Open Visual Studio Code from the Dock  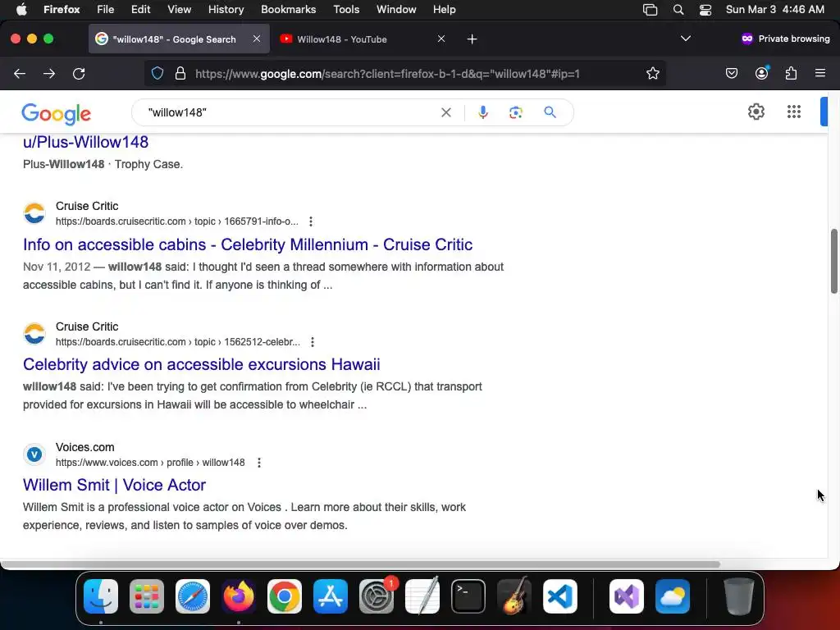point(559,596)
